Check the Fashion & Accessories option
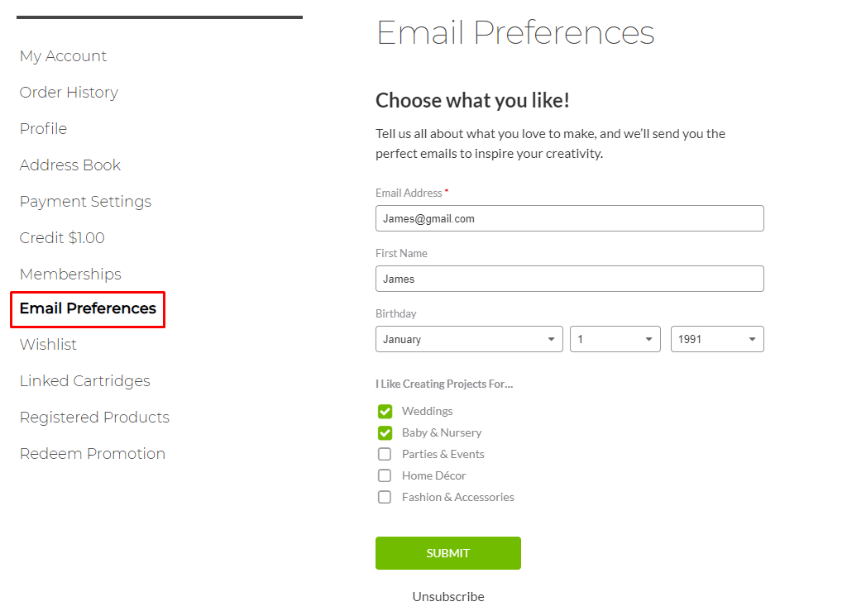Viewport: 866px width, 616px height. [385, 497]
